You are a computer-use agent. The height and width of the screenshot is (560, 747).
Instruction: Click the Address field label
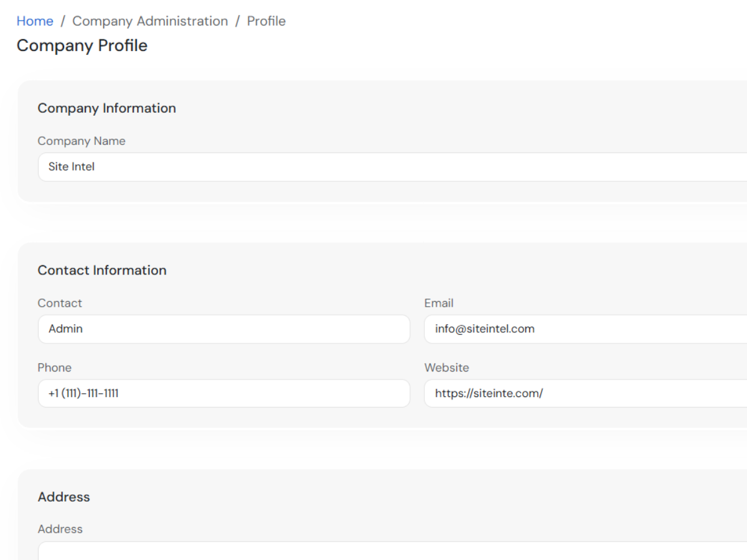click(60, 529)
